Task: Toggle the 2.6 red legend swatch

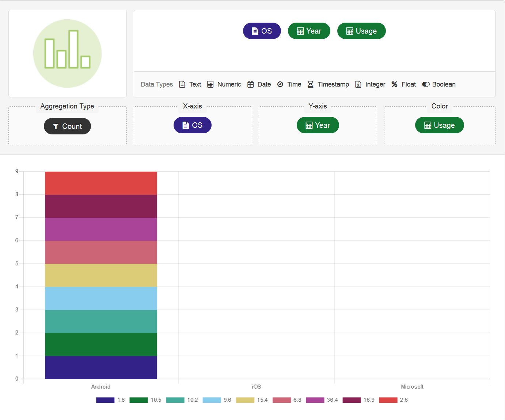Action: [388, 400]
